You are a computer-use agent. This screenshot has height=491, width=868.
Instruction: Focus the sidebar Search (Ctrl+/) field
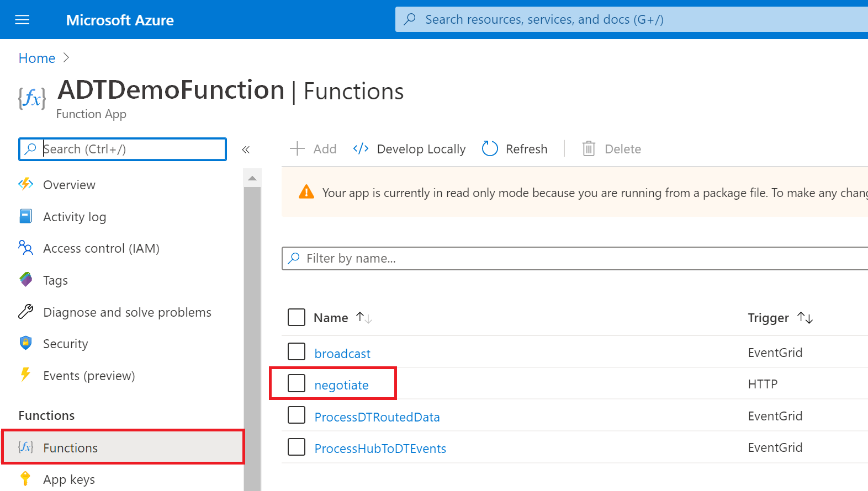point(123,149)
